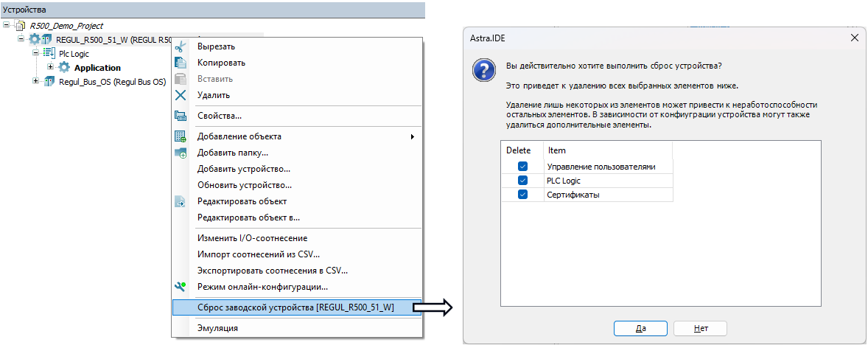868x348 pixels.
Task: Open the Добавление объекта submenu arrow
Action: pos(412,136)
